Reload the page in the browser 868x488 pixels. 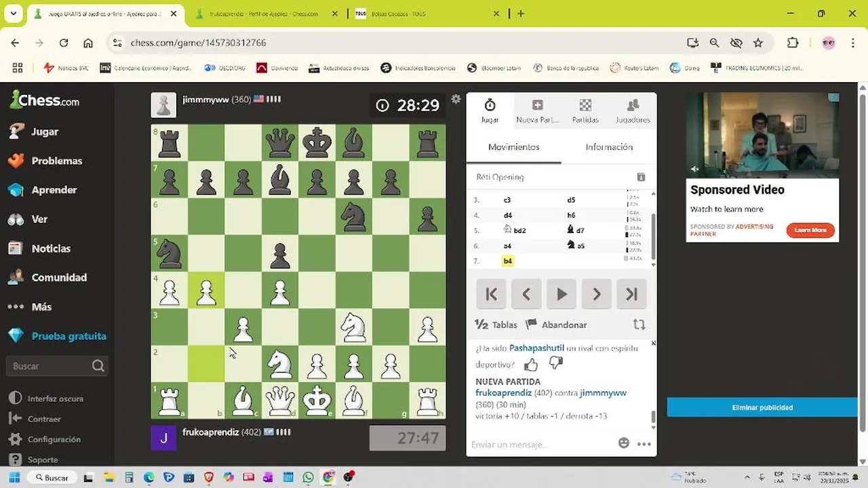tap(64, 43)
